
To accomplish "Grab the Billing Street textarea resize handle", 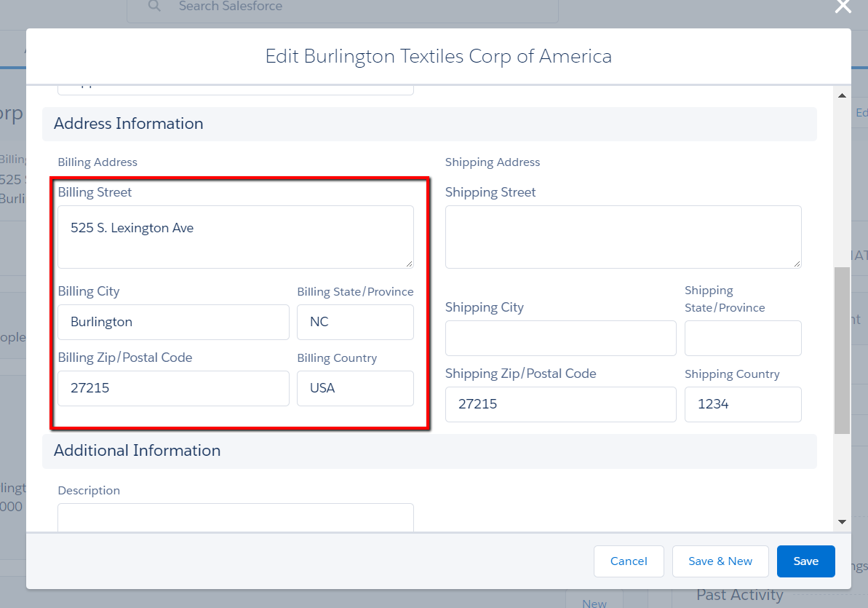I will pyautogui.click(x=409, y=264).
